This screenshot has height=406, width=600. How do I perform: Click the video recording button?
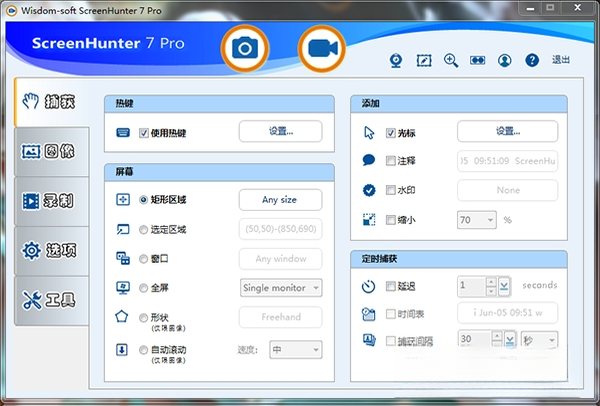click(x=322, y=49)
